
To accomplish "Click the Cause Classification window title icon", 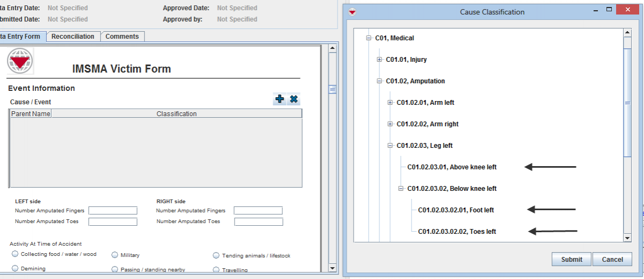I will point(352,12).
